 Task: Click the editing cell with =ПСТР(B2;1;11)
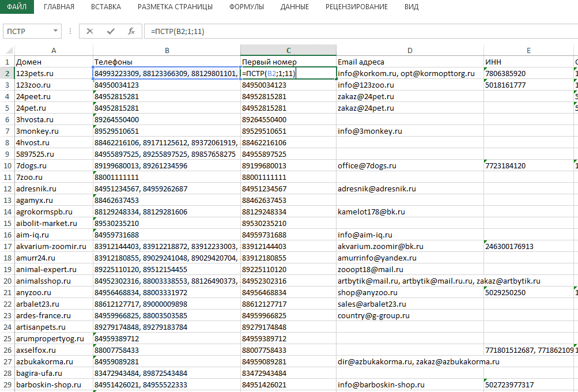[x=289, y=73]
